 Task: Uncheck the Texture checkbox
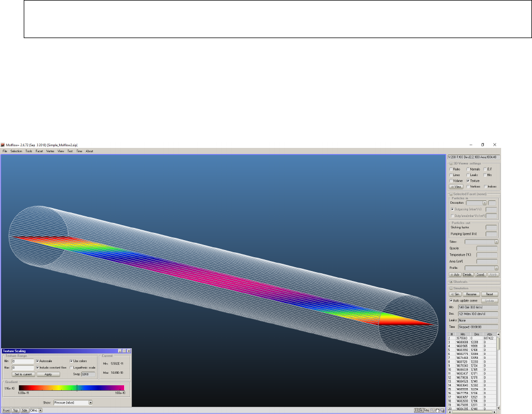click(468, 181)
